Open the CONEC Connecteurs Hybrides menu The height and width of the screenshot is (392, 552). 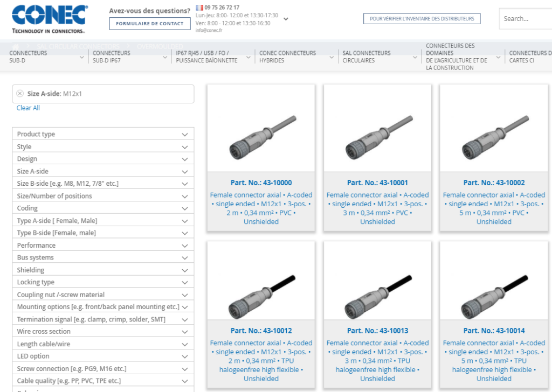[x=296, y=57]
